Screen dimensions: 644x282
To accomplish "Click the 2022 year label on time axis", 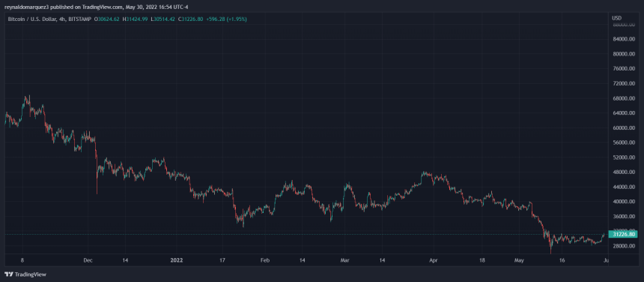I will click(x=177, y=260).
